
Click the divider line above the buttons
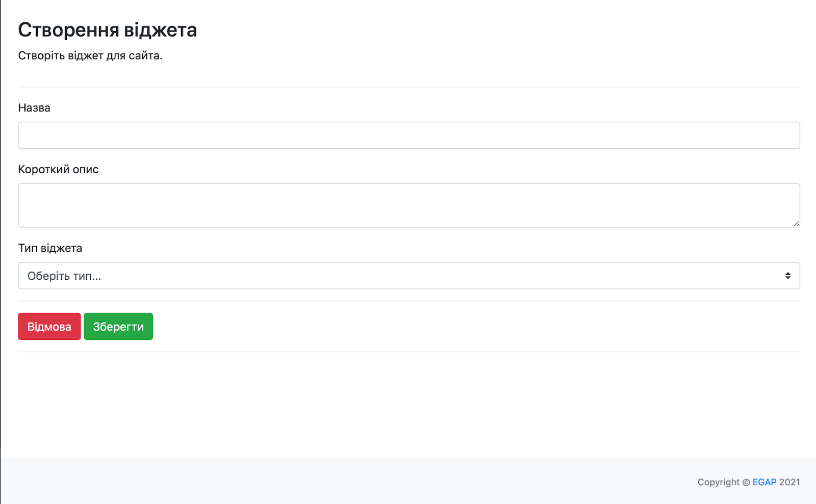tap(409, 301)
